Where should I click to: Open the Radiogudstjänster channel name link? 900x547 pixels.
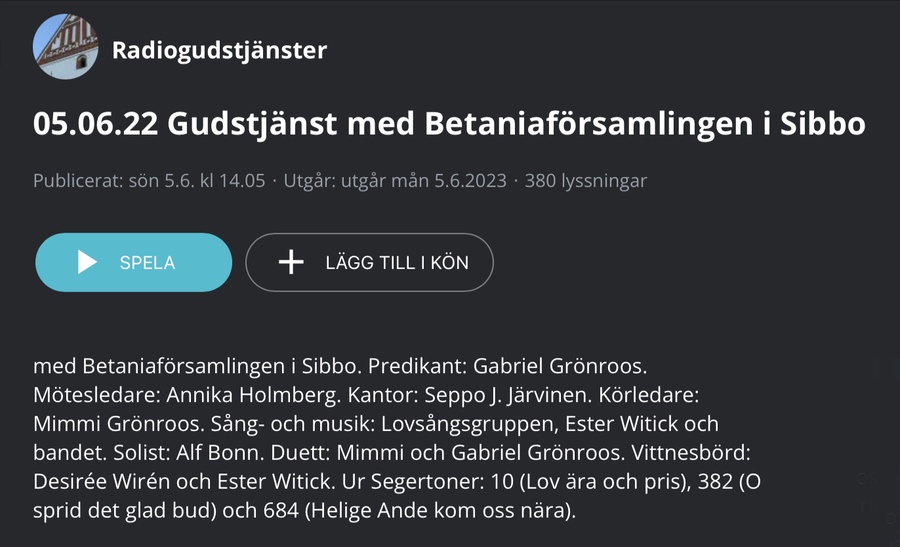219,49
